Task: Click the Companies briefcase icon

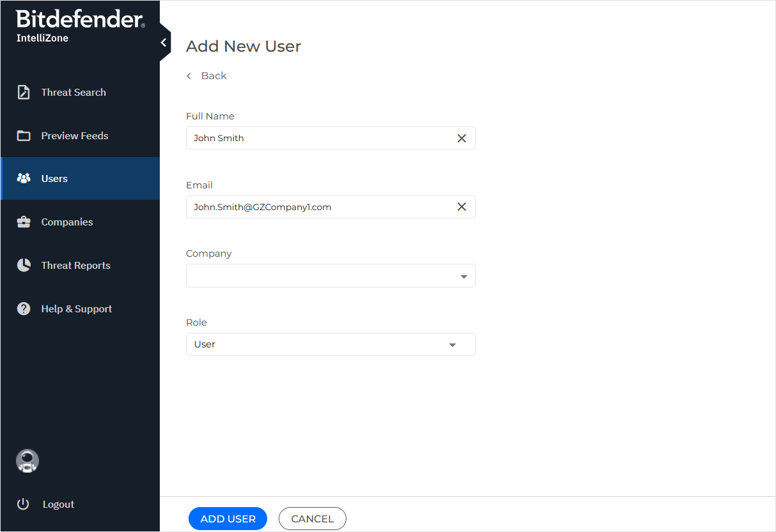Action: [24, 222]
